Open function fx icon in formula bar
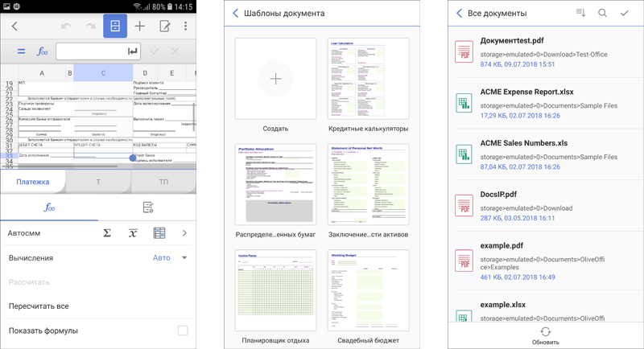 43,51
